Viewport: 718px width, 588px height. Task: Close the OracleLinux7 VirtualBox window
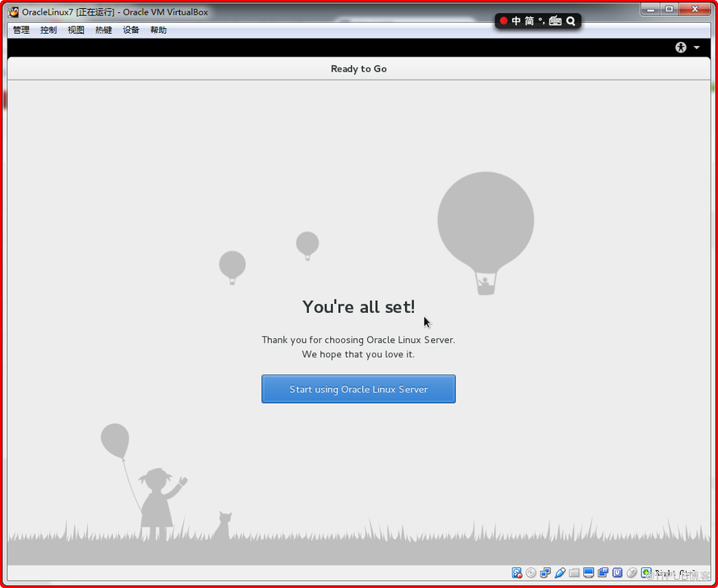coord(695,9)
